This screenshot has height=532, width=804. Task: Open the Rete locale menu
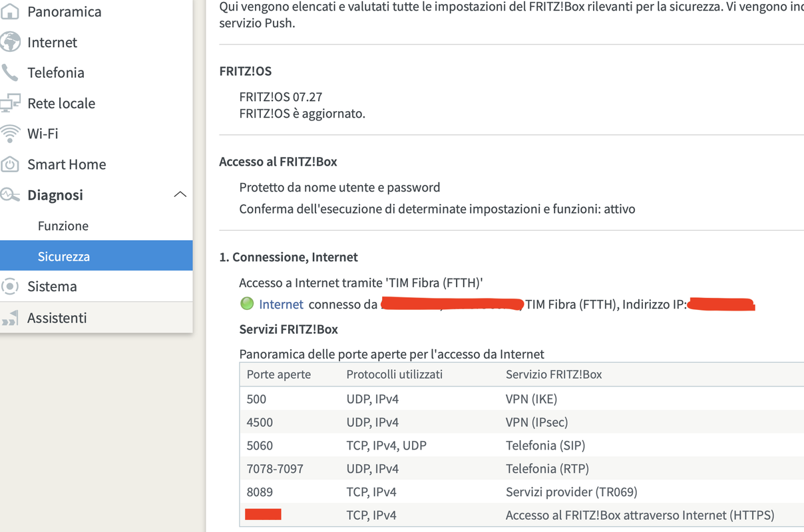pos(61,103)
